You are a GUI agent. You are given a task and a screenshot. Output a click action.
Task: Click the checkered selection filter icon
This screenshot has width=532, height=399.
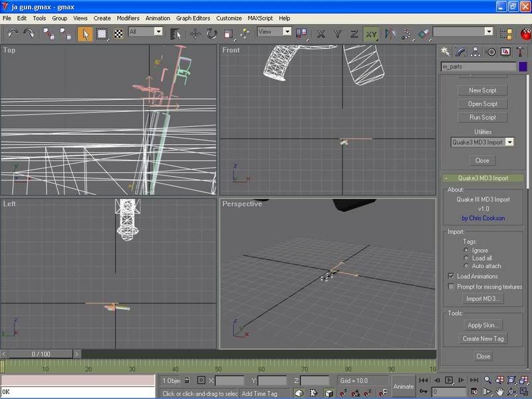(118, 34)
